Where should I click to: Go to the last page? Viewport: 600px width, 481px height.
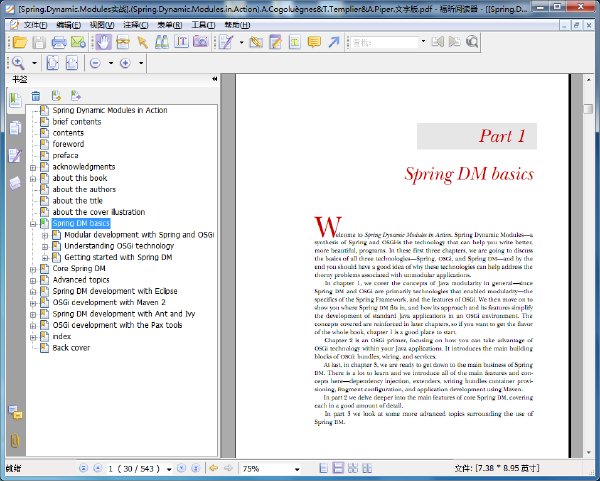pyautogui.click(x=196, y=468)
